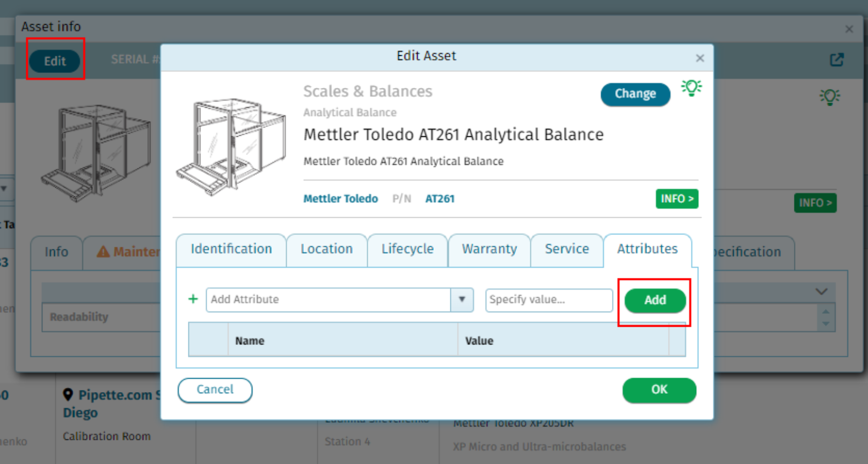Click the scroll up arrow in Asset info list
The height and width of the screenshot is (464, 868).
pos(826,312)
